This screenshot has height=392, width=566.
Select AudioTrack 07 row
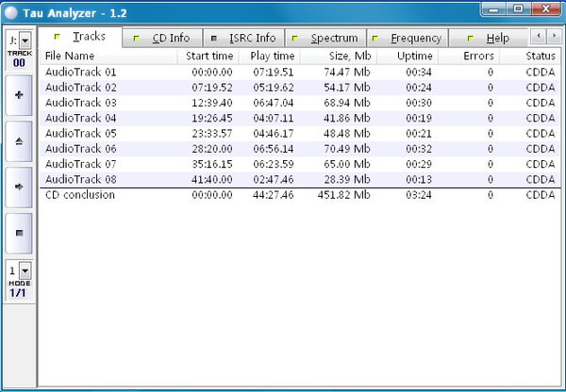[300, 165]
